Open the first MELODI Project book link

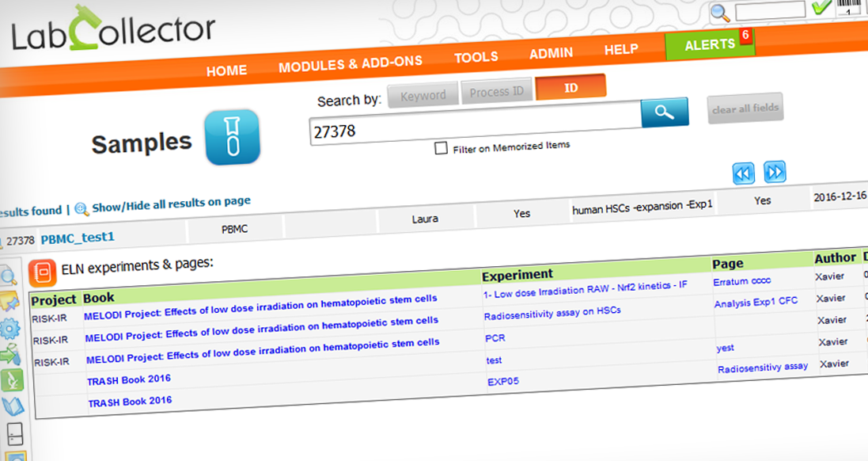click(x=260, y=307)
